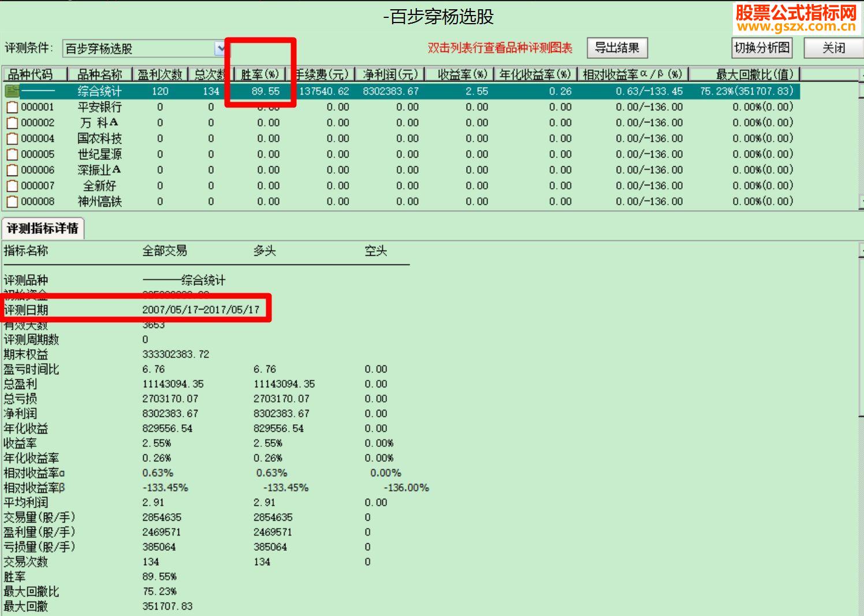Click the 切换分析图 button
Viewport: 864px width, 616px height.
762,48
